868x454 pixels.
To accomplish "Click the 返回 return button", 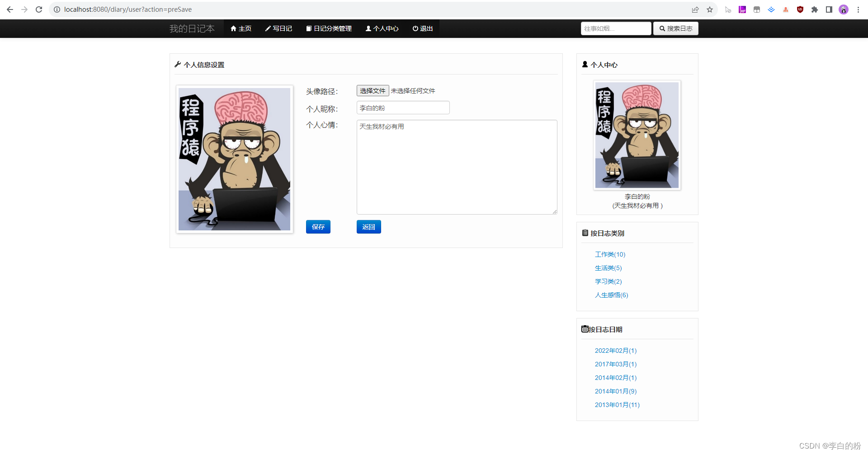I will click(369, 227).
